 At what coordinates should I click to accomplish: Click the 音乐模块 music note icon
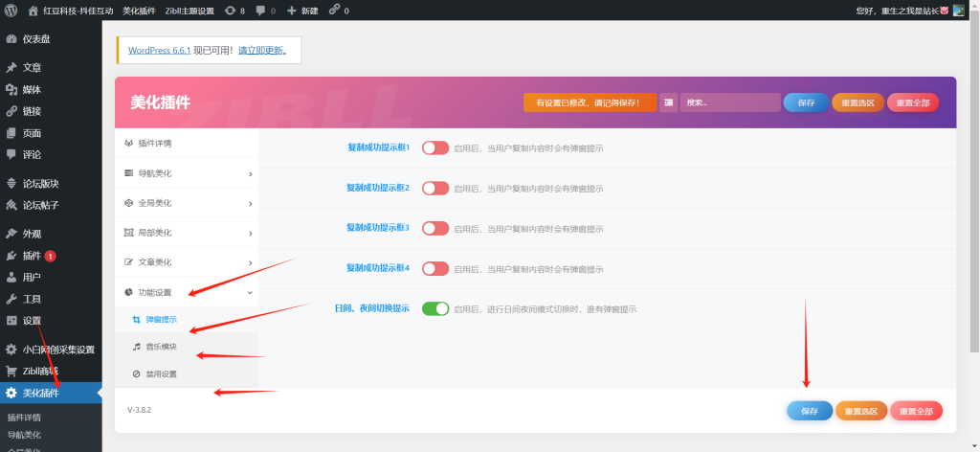click(136, 347)
